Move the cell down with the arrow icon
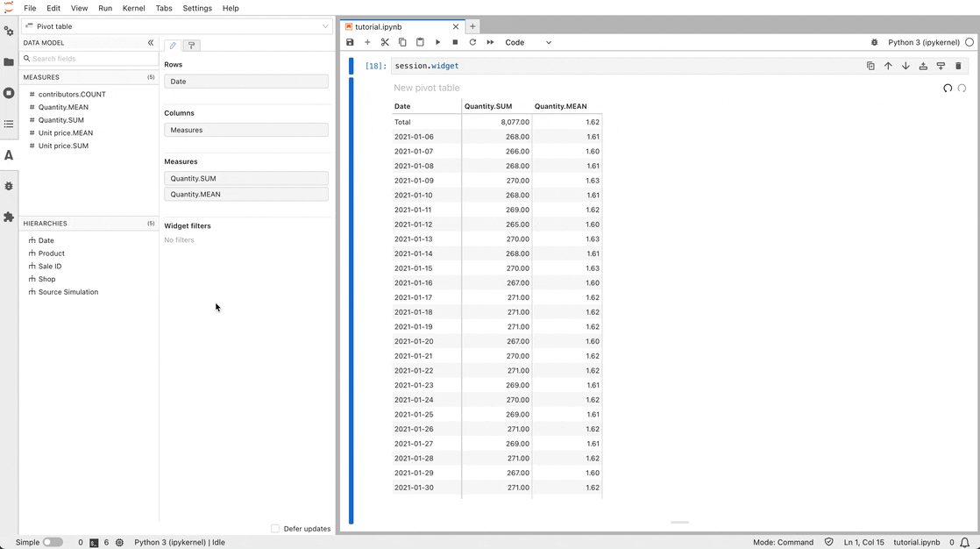 [905, 66]
